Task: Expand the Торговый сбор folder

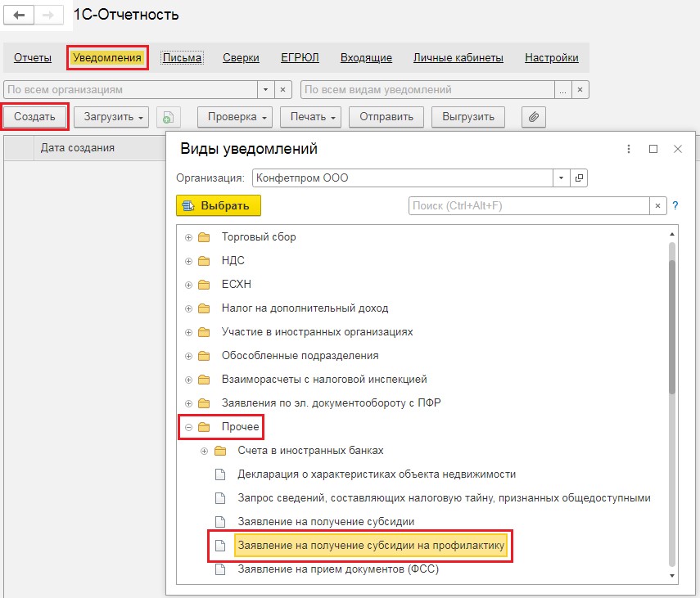Action: coord(188,238)
